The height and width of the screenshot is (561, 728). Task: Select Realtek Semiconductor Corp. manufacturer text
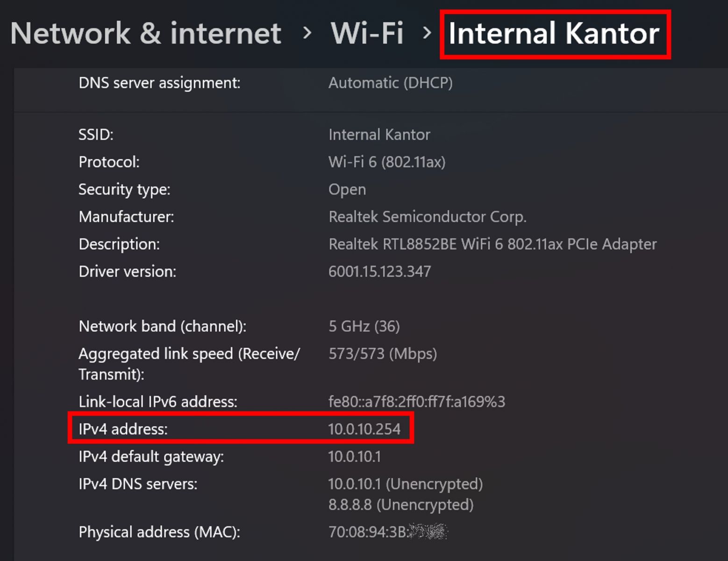pos(427,217)
